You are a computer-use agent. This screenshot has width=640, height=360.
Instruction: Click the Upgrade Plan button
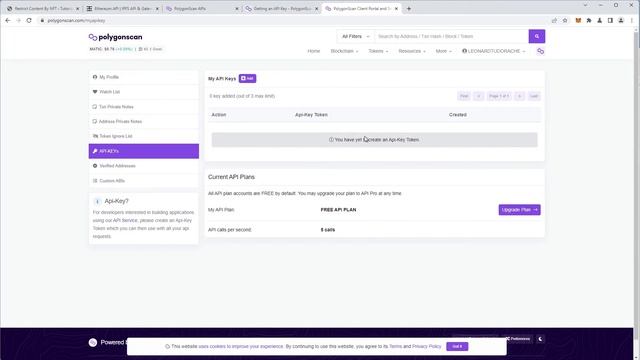(519, 210)
